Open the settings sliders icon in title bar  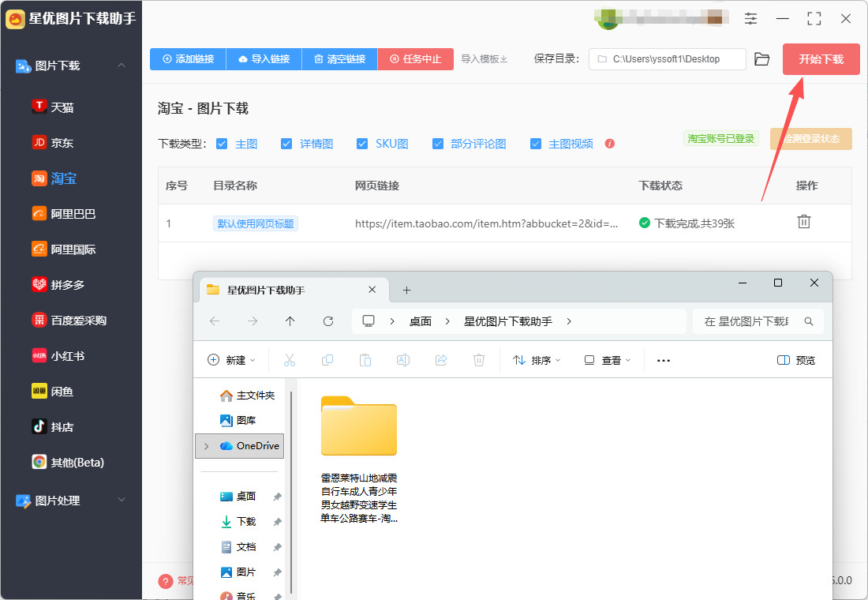tap(750, 18)
